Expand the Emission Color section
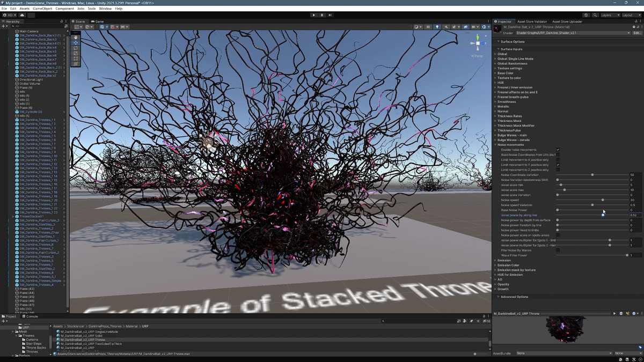Image resolution: width=644 pixels, height=362 pixels. tap(508, 265)
